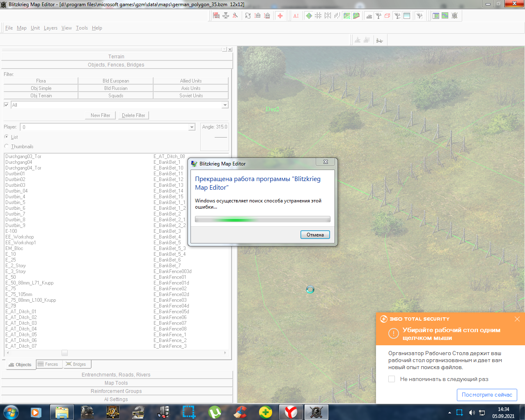Click the bowtie mirror-shaped toolbar icon
525x420 pixels.
(x=328, y=16)
